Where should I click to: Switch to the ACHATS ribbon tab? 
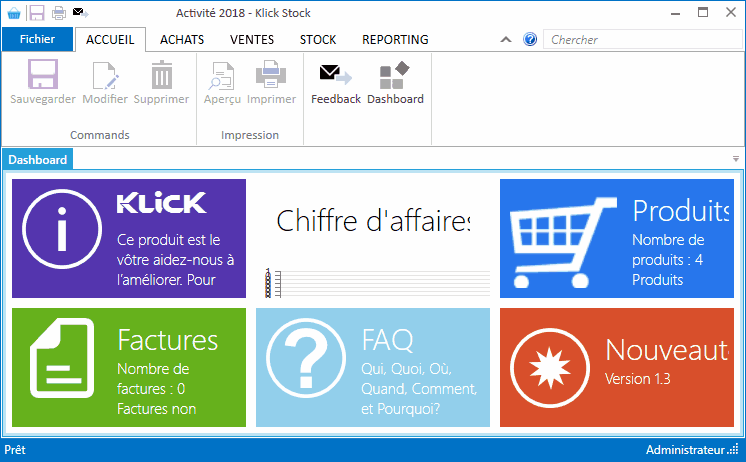click(182, 40)
